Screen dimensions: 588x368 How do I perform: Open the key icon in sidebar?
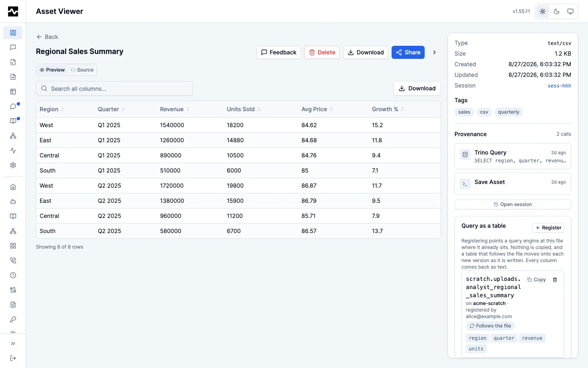13,319
